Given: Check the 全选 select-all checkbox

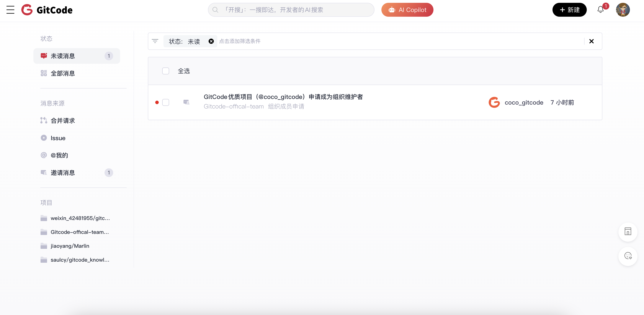Looking at the screenshot, I should pyautogui.click(x=165, y=71).
